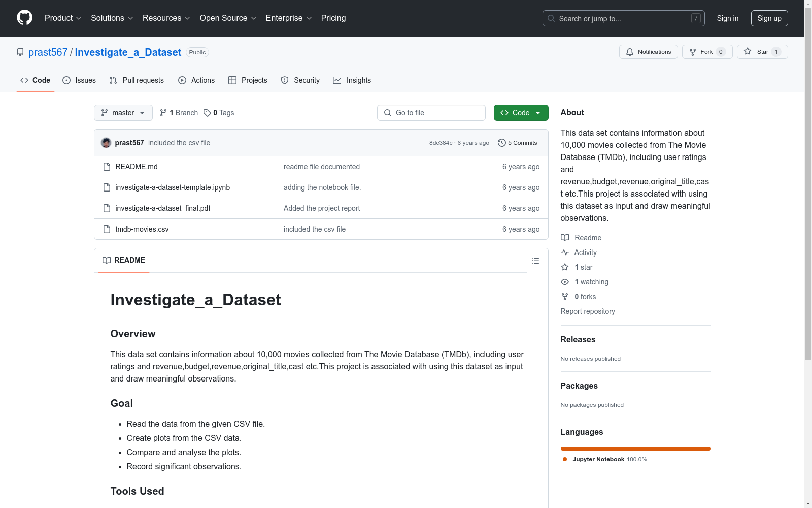Click the pulse icon next to Activity
The width and height of the screenshot is (812, 508).
(565, 252)
